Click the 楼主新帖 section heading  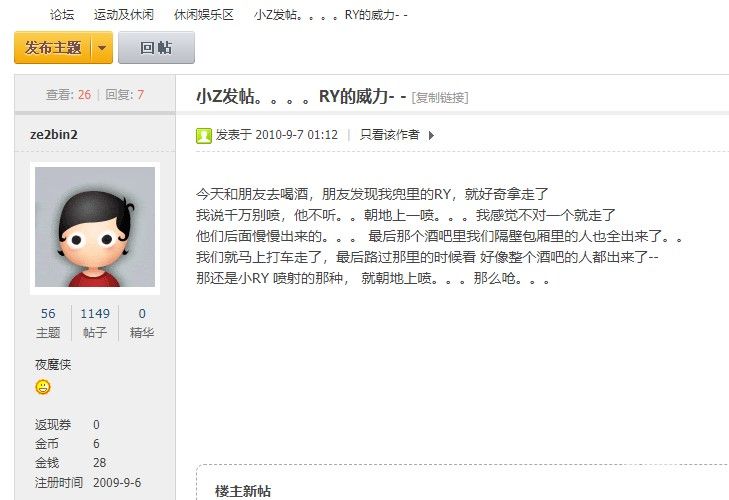[x=243, y=491]
